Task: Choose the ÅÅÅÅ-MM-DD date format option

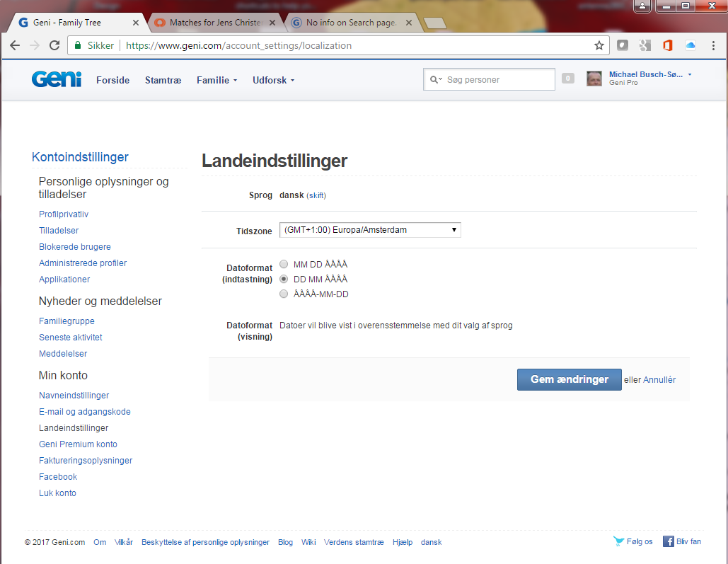Action: (x=284, y=294)
